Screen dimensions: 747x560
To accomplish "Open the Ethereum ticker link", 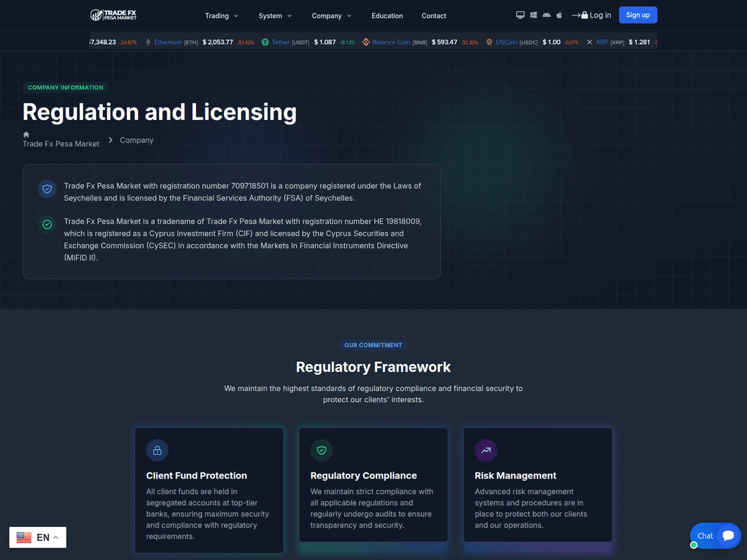I will (168, 42).
